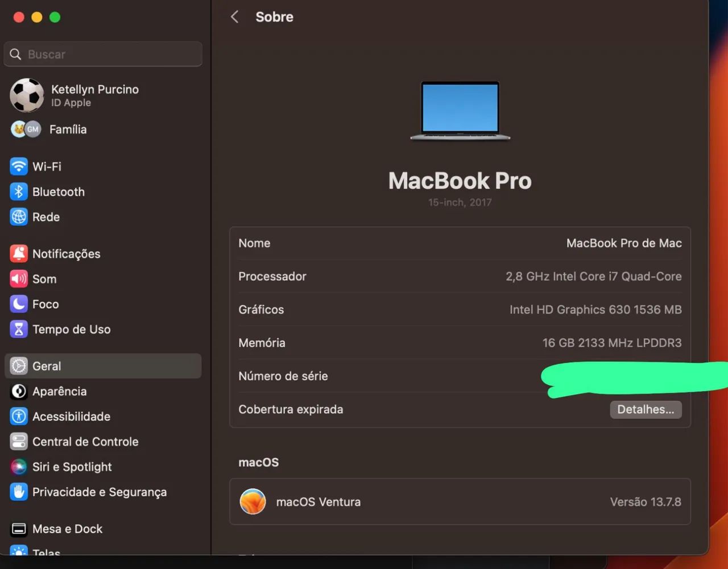
Task: Click Processador value 2,8 GHz Intel Core i7
Action: coord(594,276)
